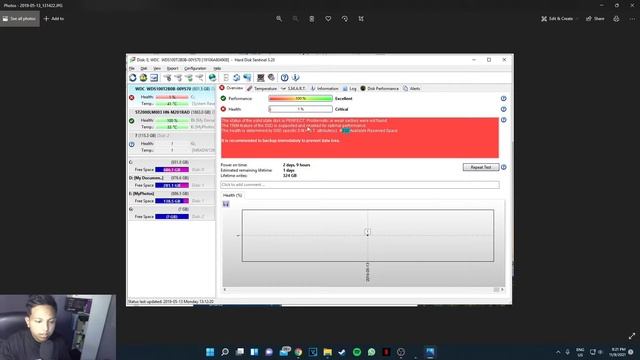The height and width of the screenshot is (360, 640).
Task: Click the save icon above Health graph
Action: pyautogui.click(x=226, y=204)
